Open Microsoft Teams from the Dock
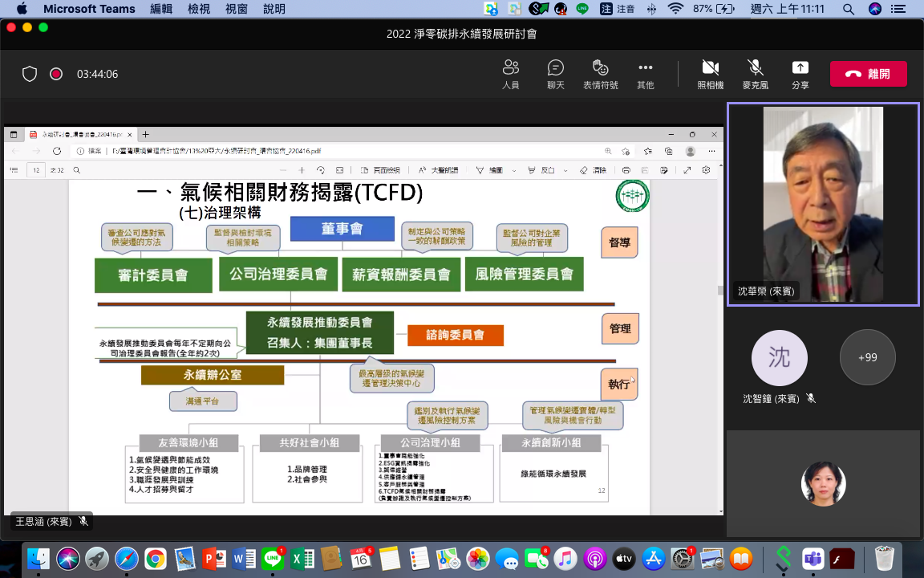The width and height of the screenshot is (924, 578). click(x=813, y=559)
